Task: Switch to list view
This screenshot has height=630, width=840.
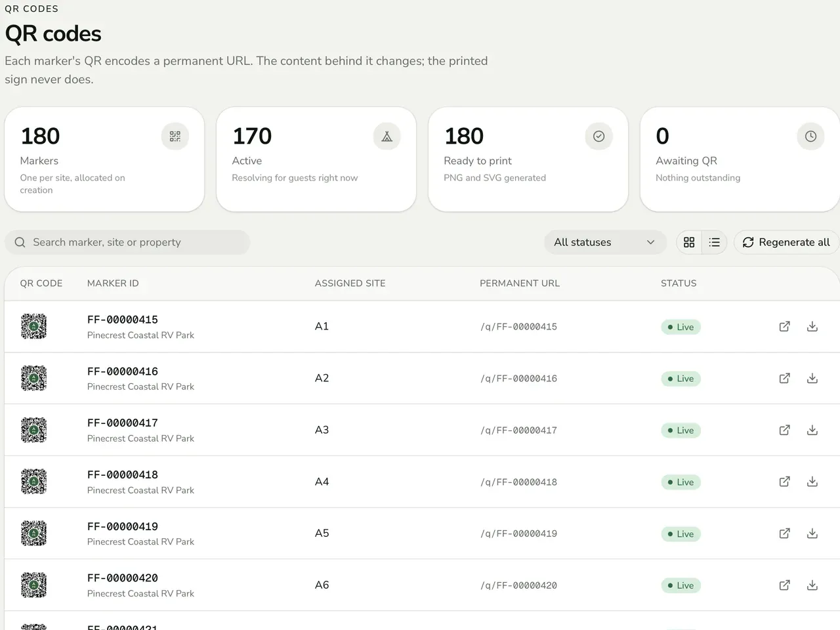Action: click(715, 242)
